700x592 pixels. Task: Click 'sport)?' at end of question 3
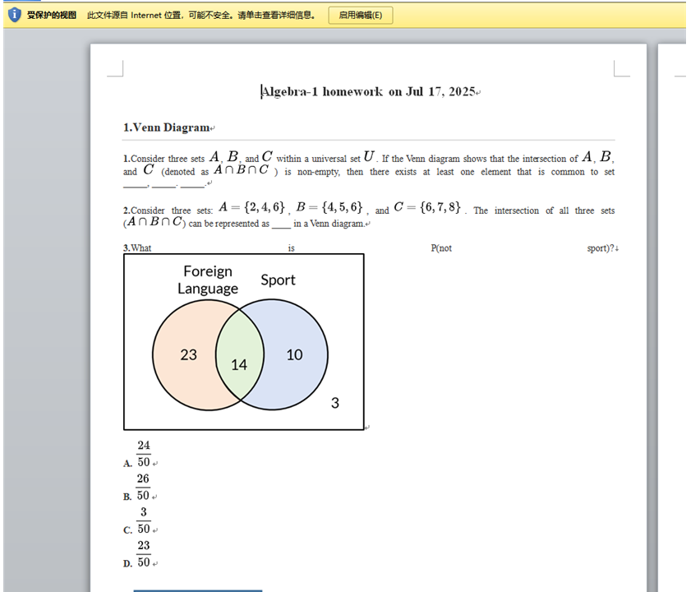point(600,248)
